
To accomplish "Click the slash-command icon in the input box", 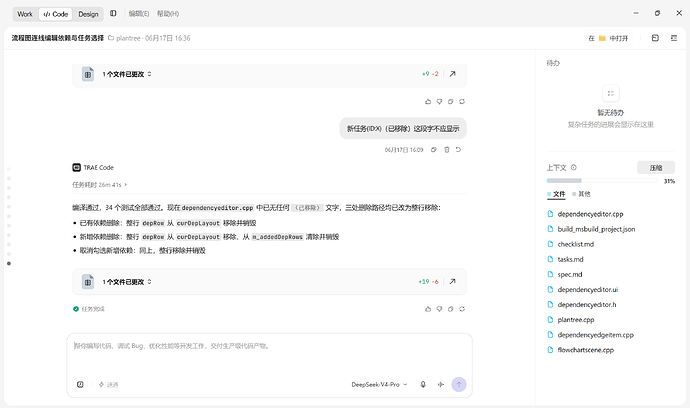I will (x=80, y=384).
